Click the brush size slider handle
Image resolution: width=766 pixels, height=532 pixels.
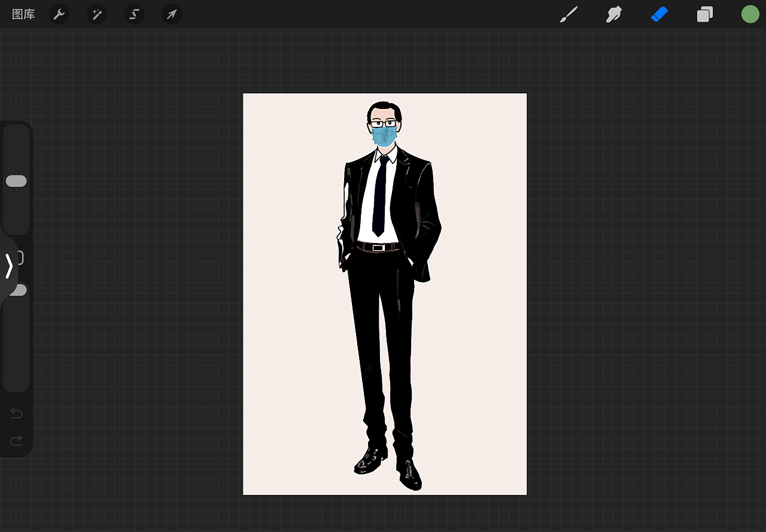tap(16, 181)
